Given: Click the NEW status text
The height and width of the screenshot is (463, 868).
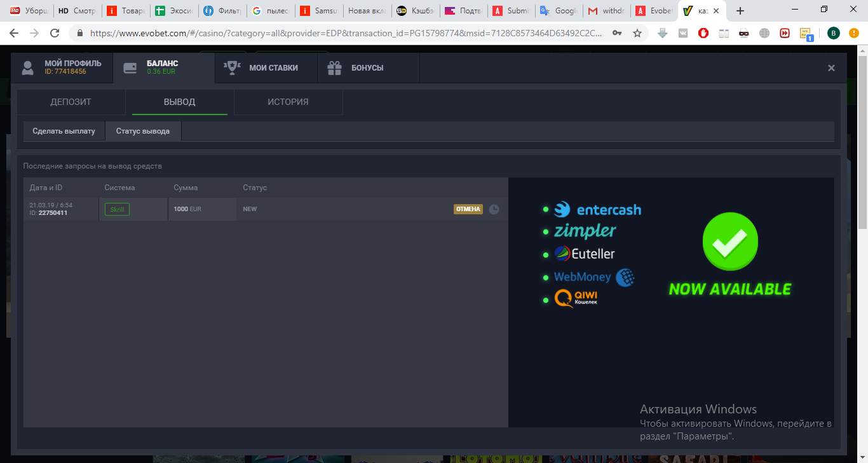Looking at the screenshot, I should click(x=250, y=209).
